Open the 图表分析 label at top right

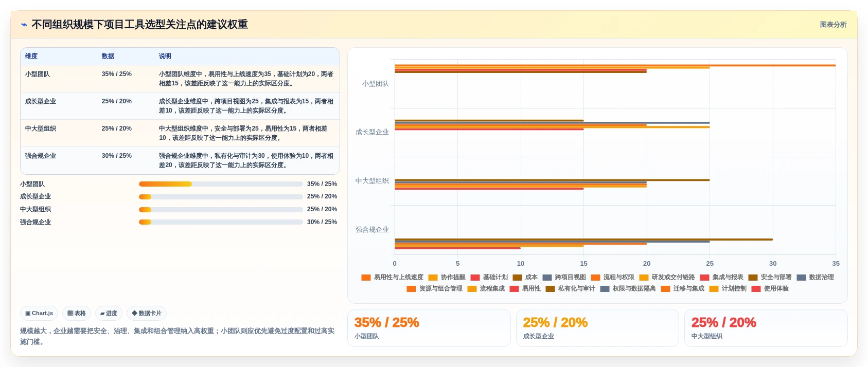pyautogui.click(x=833, y=25)
